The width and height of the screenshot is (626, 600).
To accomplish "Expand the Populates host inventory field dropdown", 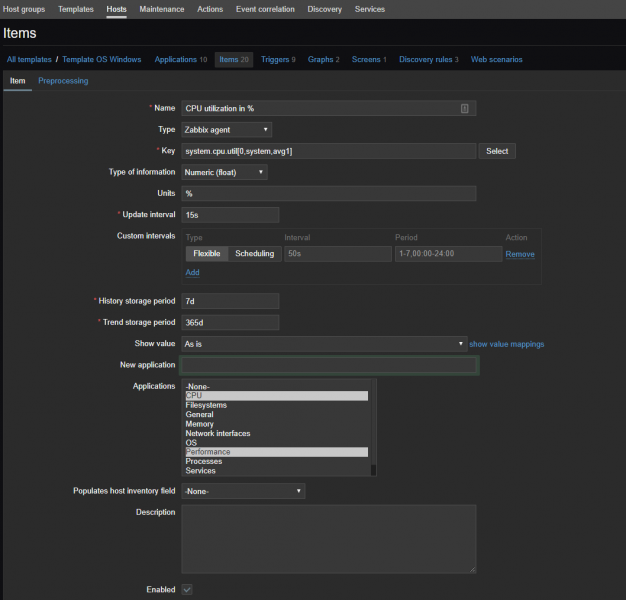I will click(x=243, y=491).
